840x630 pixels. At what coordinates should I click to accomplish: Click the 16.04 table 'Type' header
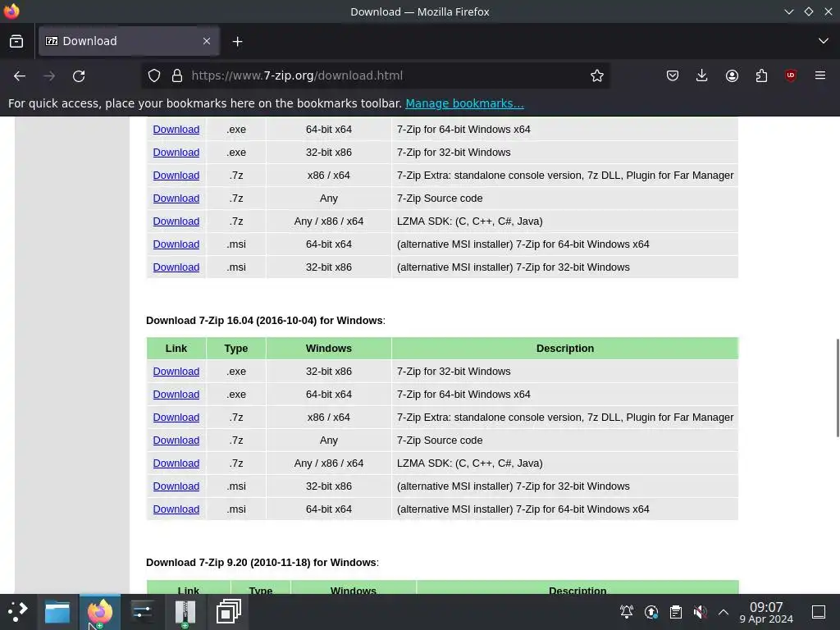[235, 348]
